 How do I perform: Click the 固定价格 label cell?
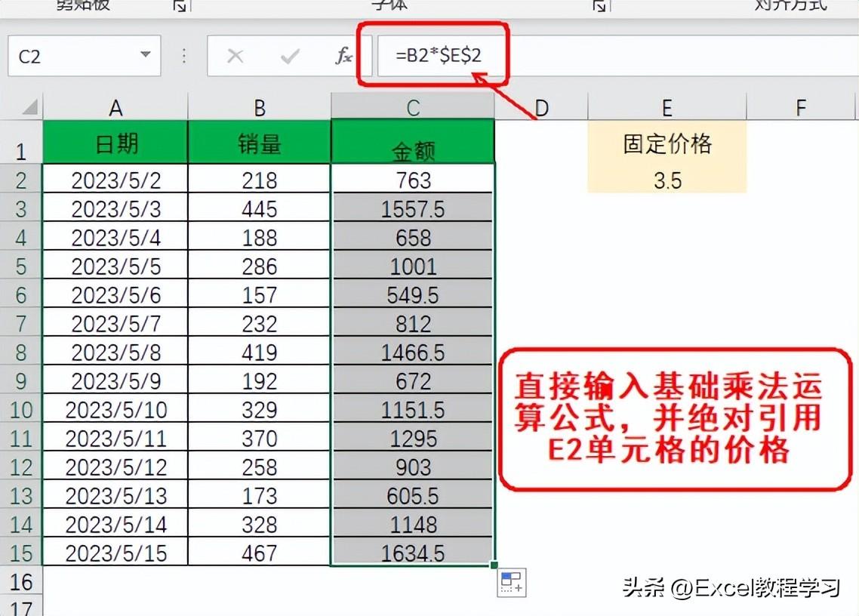tap(667, 143)
